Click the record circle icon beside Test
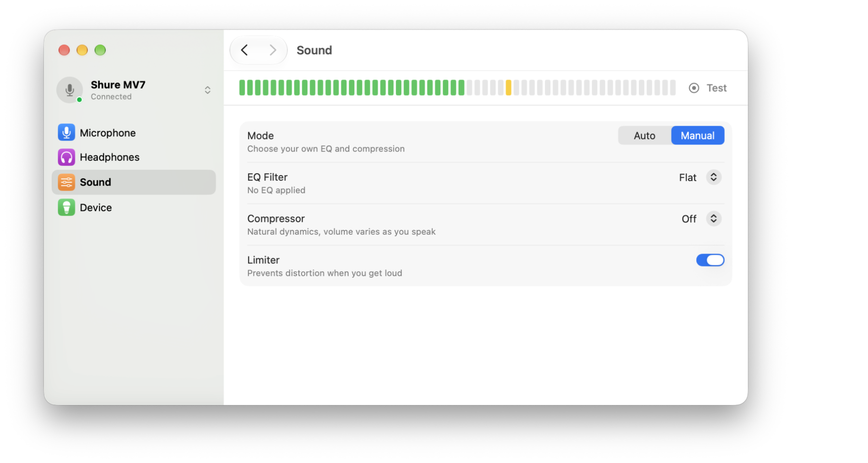Viewport: 868px width, 463px height. point(694,88)
